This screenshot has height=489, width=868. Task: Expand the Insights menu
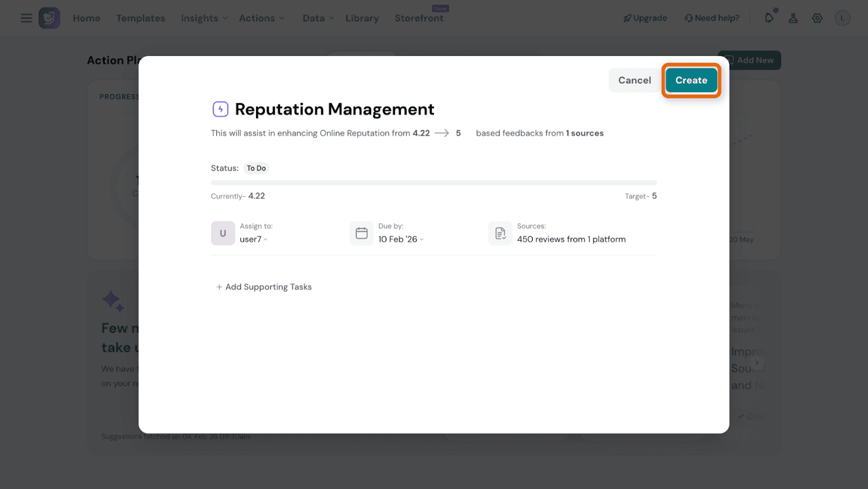point(204,18)
